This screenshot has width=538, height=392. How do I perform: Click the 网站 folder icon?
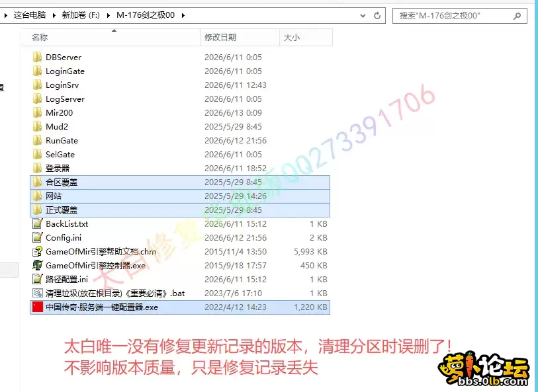pyautogui.click(x=38, y=196)
